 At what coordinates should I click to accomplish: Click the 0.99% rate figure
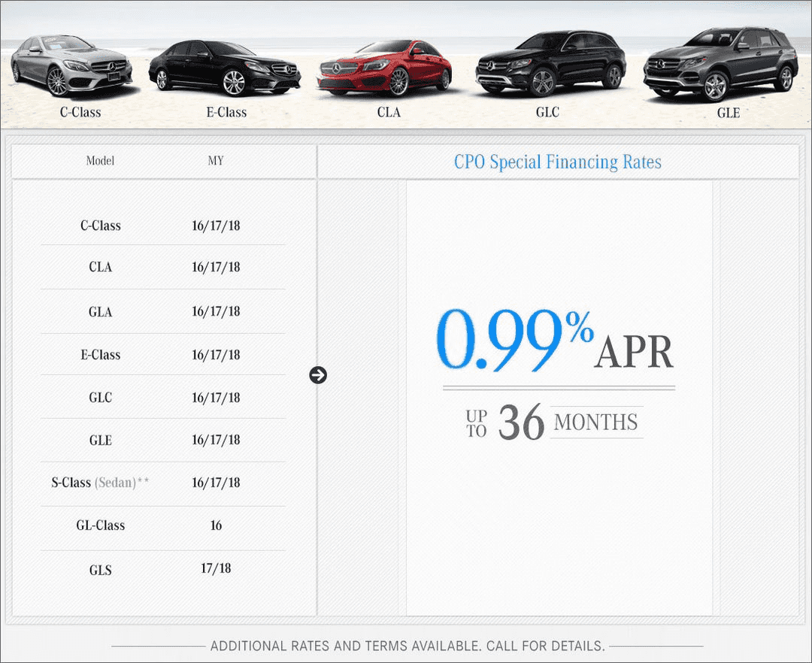click(515, 340)
